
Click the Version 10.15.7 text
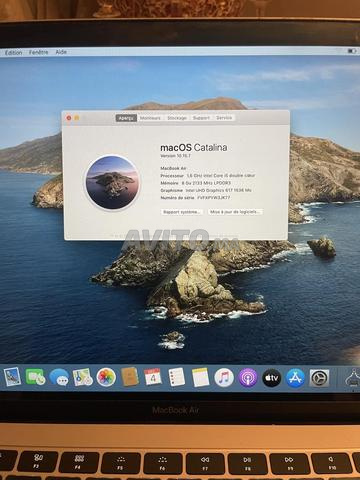click(175, 156)
